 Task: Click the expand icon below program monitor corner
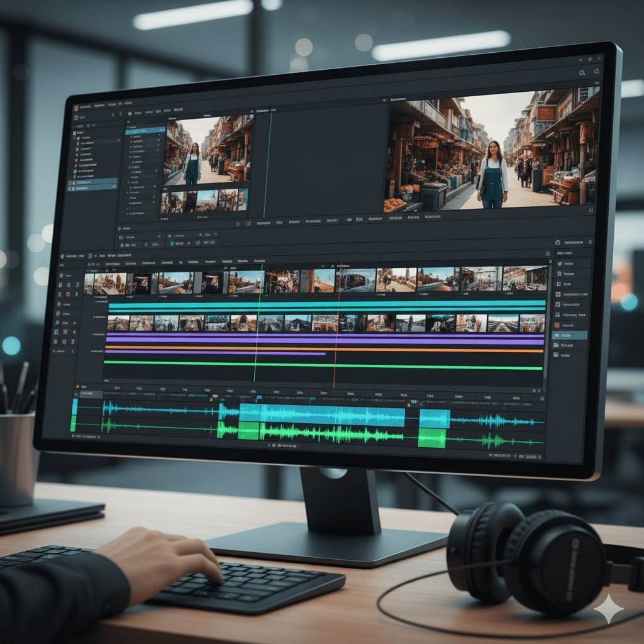(x=591, y=210)
